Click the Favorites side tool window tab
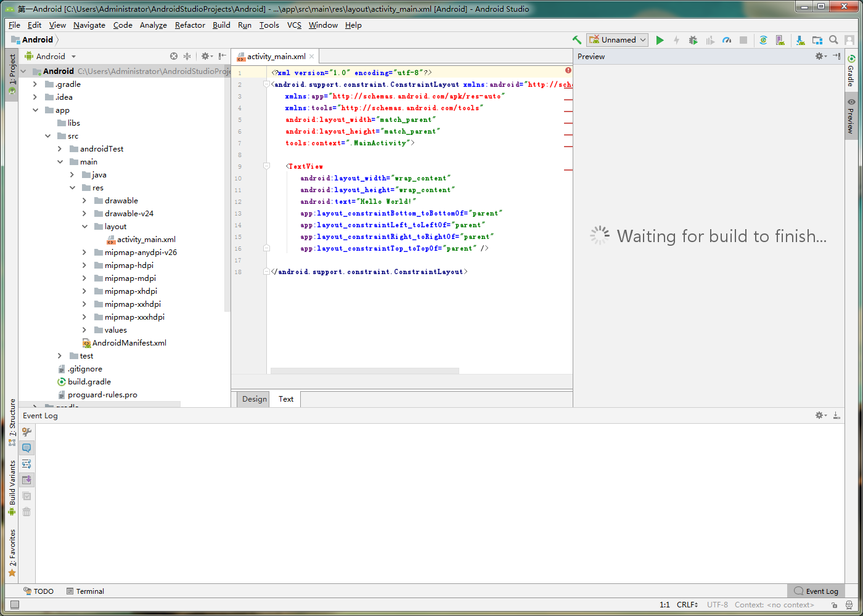863x616 pixels. (x=12, y=553)
